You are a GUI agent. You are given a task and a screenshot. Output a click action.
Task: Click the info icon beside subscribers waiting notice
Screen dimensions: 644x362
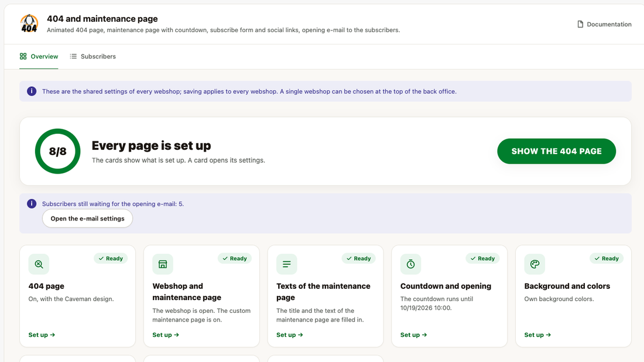32,204
